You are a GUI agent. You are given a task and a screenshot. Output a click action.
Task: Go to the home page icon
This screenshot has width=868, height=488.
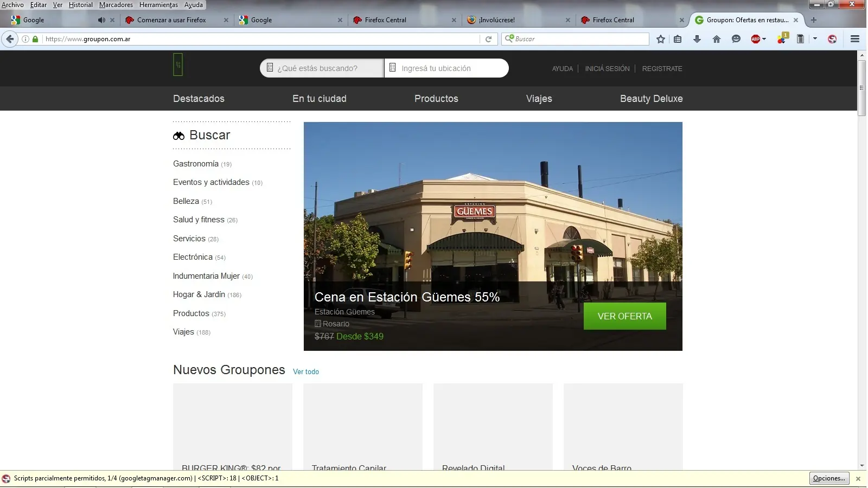717,39
